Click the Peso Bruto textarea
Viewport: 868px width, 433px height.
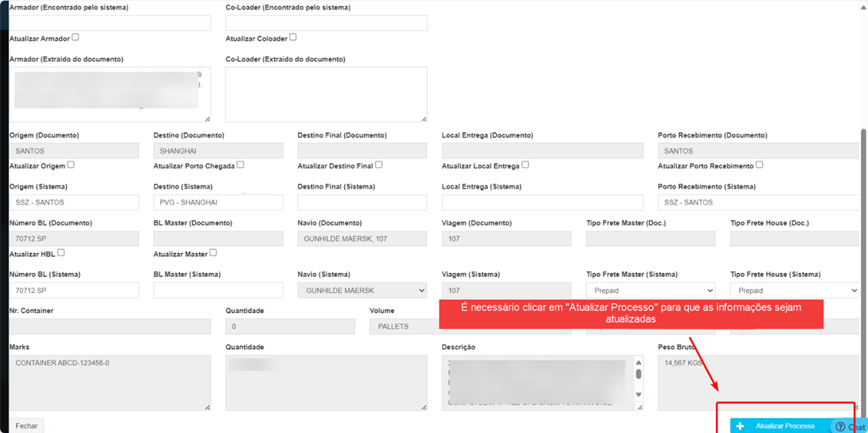click(758, 383)
